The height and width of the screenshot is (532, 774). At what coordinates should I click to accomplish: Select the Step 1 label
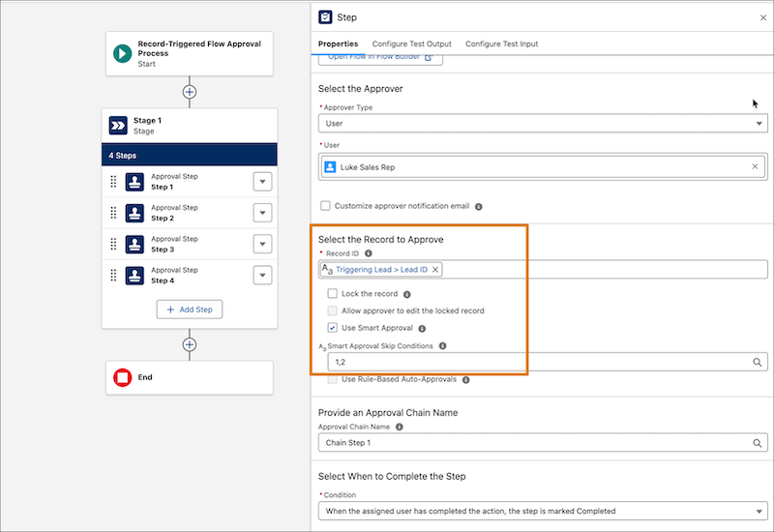tap(163, 187)
